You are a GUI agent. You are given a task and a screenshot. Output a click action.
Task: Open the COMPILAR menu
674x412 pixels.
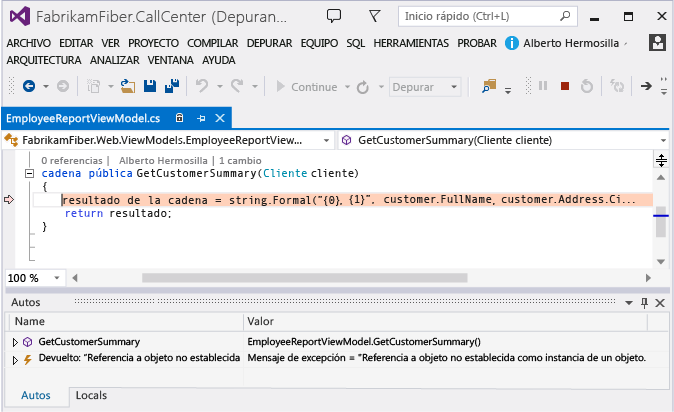coord(212,43)
